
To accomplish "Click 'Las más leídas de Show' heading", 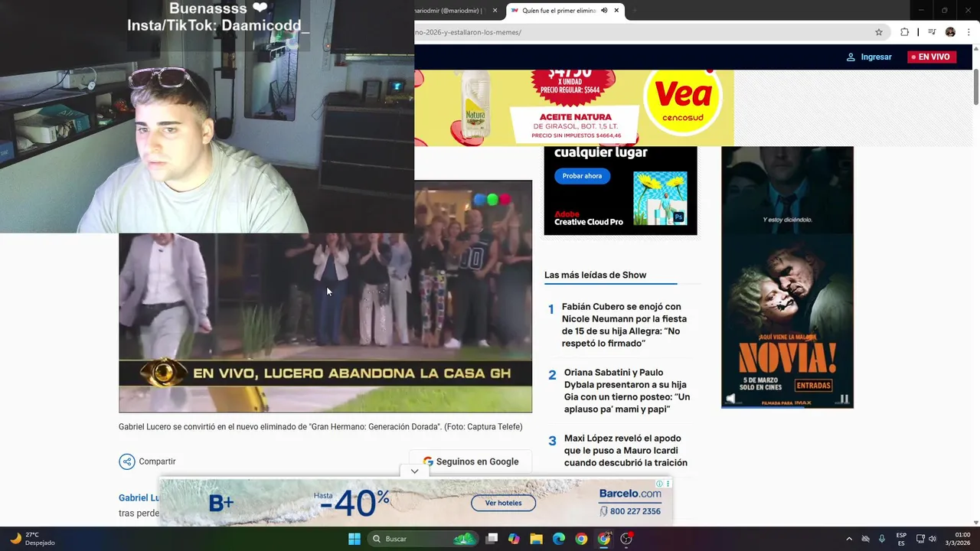I will click(x=595, y=275).
